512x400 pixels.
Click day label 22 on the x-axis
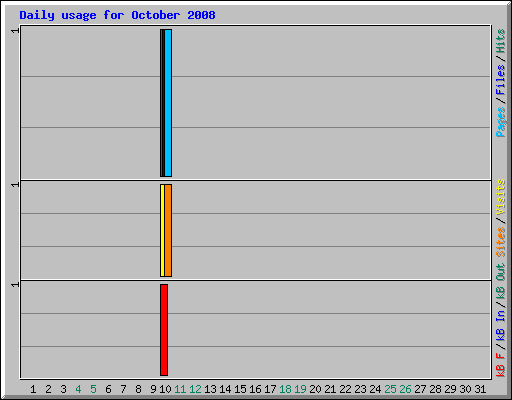345,389
